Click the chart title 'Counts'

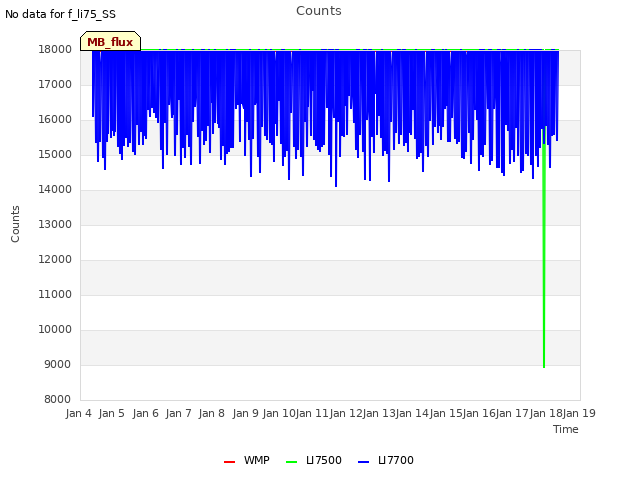319,11
